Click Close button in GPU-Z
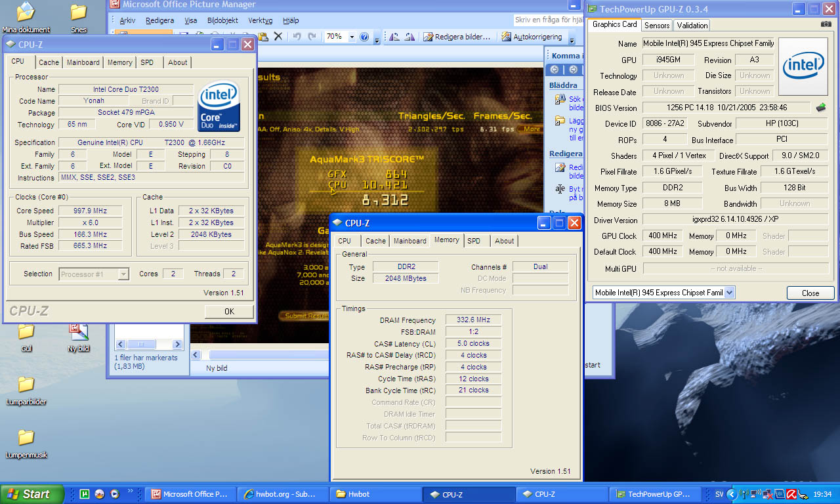 [810, 293]
